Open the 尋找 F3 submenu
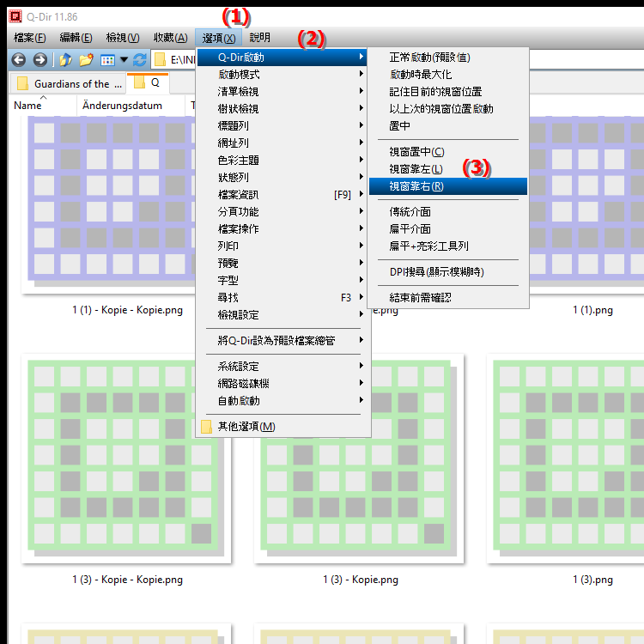 [x=283, y=298]
